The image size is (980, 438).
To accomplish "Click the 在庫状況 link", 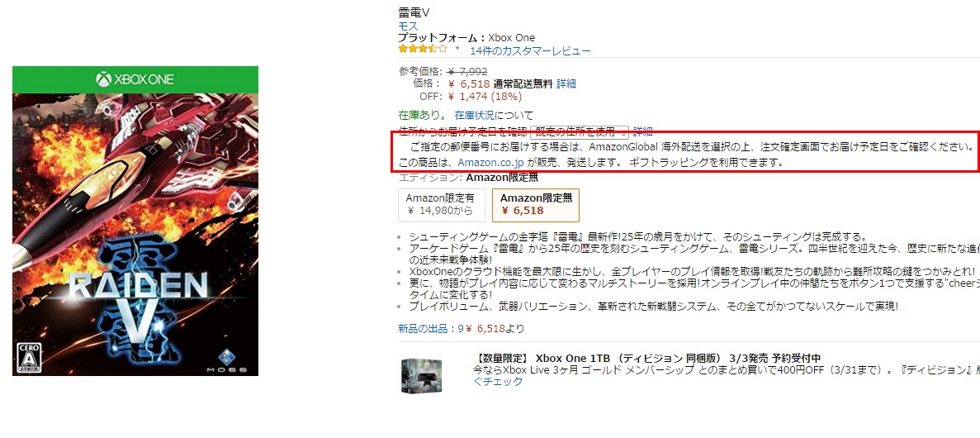I will click(x=475, y=115).
